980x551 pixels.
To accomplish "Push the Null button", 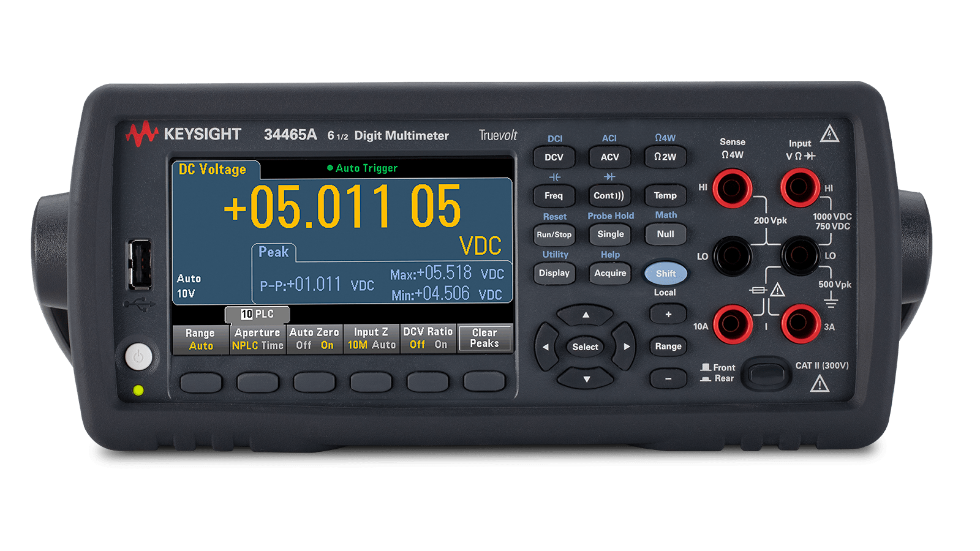I will click(665, 234).
